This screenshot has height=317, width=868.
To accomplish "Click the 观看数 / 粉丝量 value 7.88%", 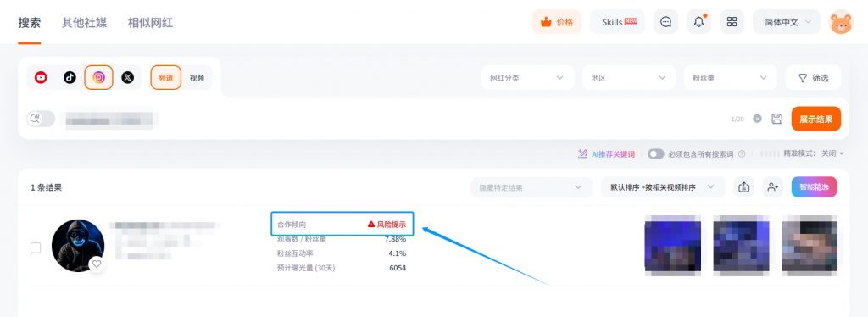I will (395, 240).
